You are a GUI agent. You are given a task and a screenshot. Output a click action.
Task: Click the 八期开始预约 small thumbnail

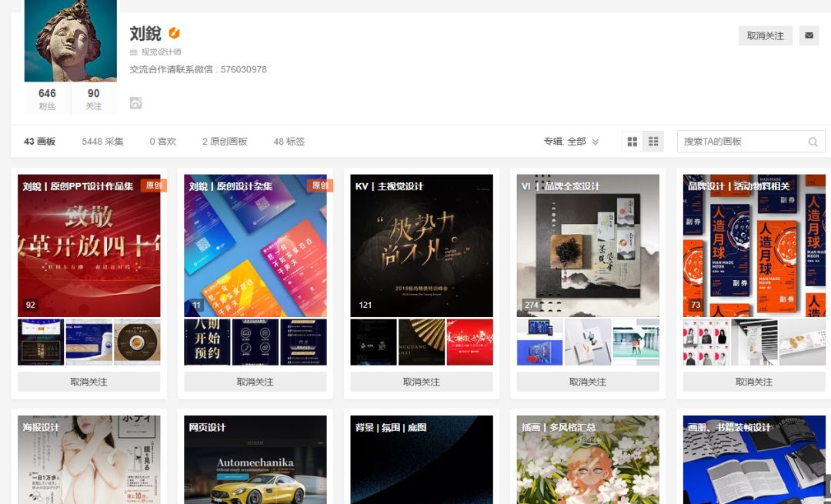click(207, 342)
